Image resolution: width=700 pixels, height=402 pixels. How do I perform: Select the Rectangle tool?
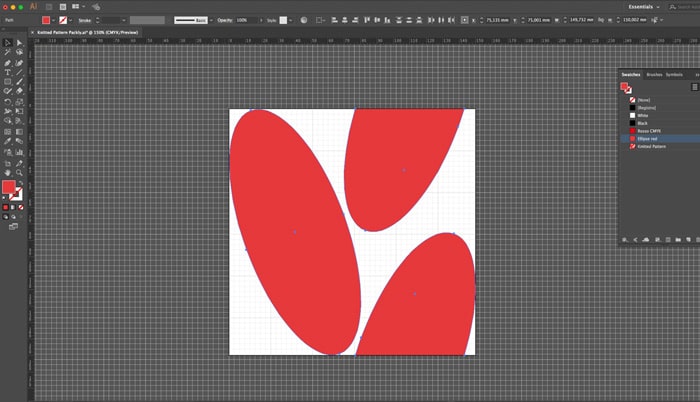coord(8,82)
